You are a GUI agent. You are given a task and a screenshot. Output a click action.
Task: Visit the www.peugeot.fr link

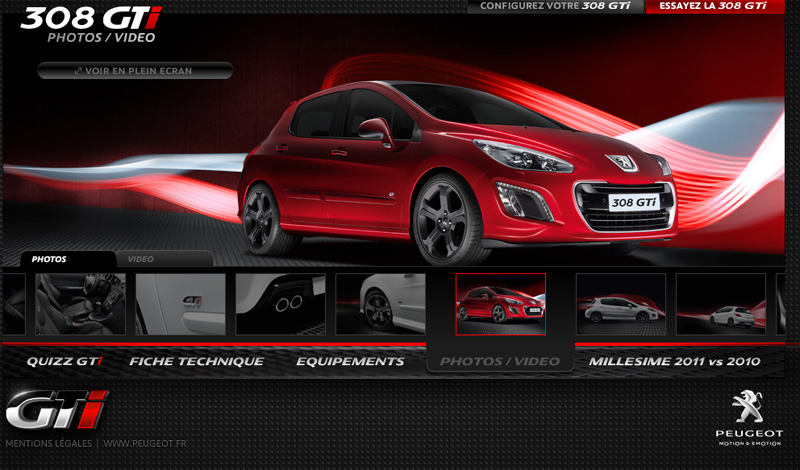145,443
